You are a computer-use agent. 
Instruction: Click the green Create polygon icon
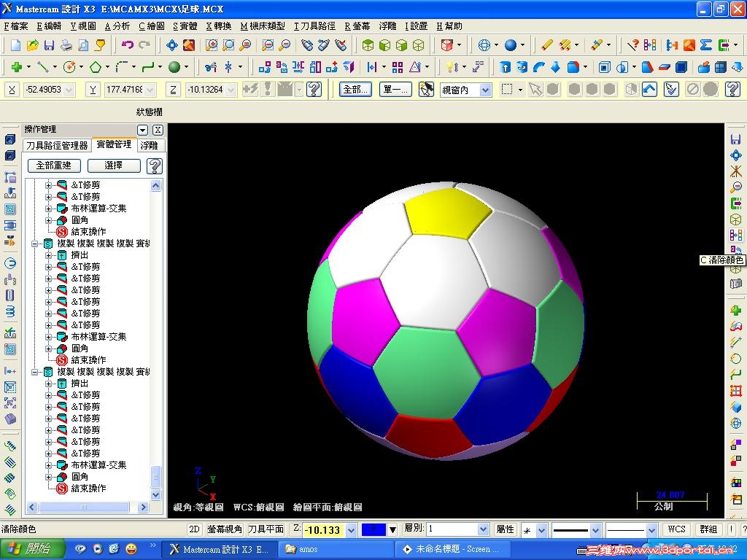[96, 67]
